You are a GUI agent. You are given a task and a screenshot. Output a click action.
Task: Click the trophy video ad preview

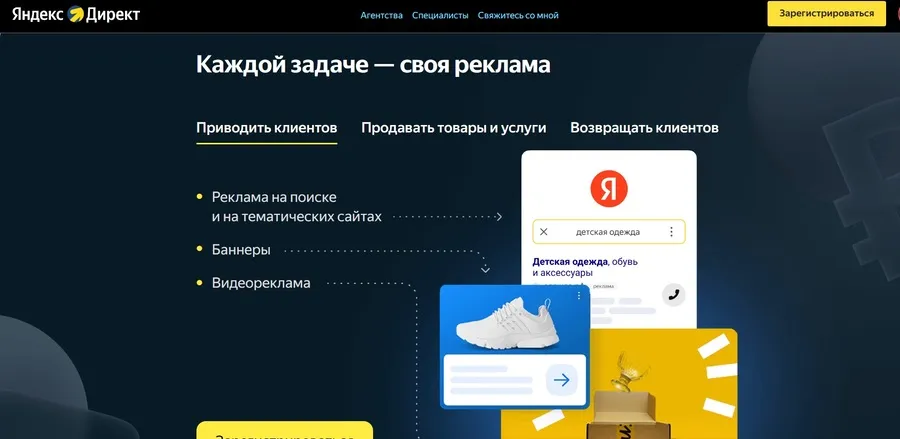tap(620, 384)
